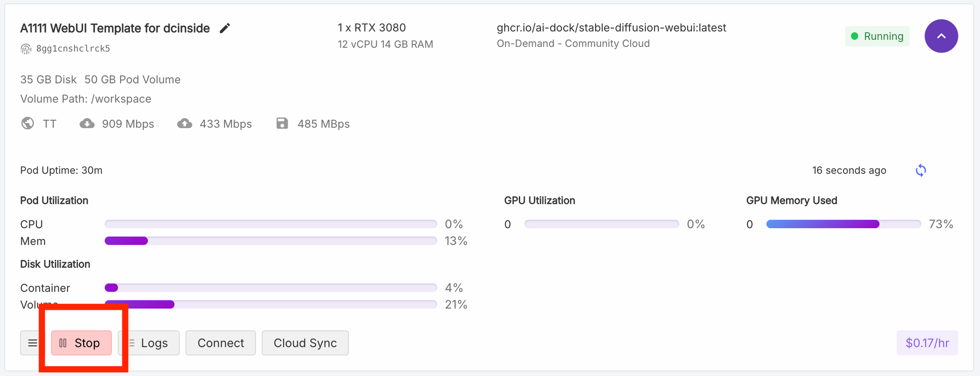Image resolution: width=980 pixels, height=376 pixels.
Task: Open Cloud Sync options
Action: [305, 343]
